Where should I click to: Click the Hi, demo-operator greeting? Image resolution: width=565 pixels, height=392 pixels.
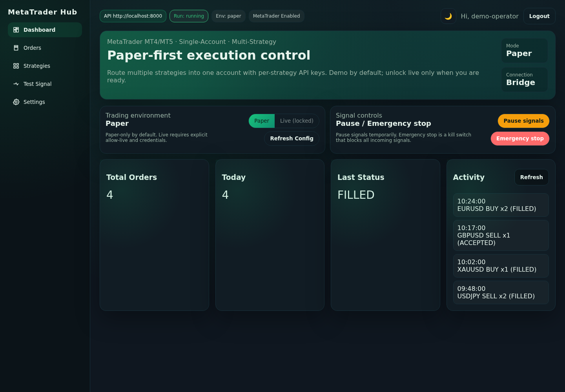click(490, 16)
